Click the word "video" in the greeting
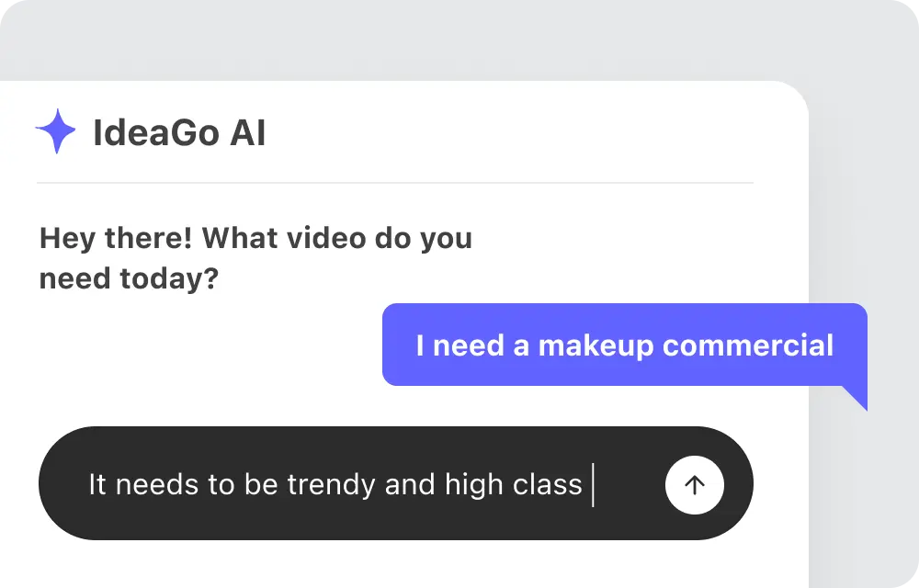 (323, 239)
